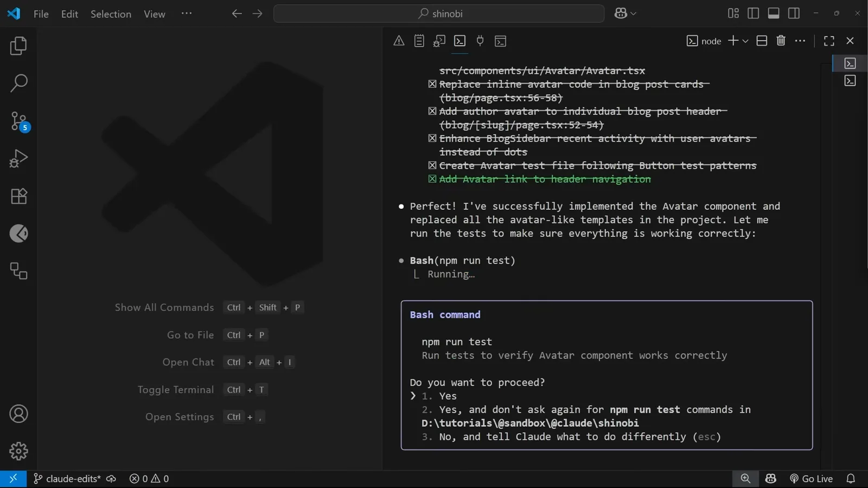Viewport: 868px width, 488px height.
Task: Open the claude-edits branch picker
Action: pyautogui.click(x=67, y=479)
